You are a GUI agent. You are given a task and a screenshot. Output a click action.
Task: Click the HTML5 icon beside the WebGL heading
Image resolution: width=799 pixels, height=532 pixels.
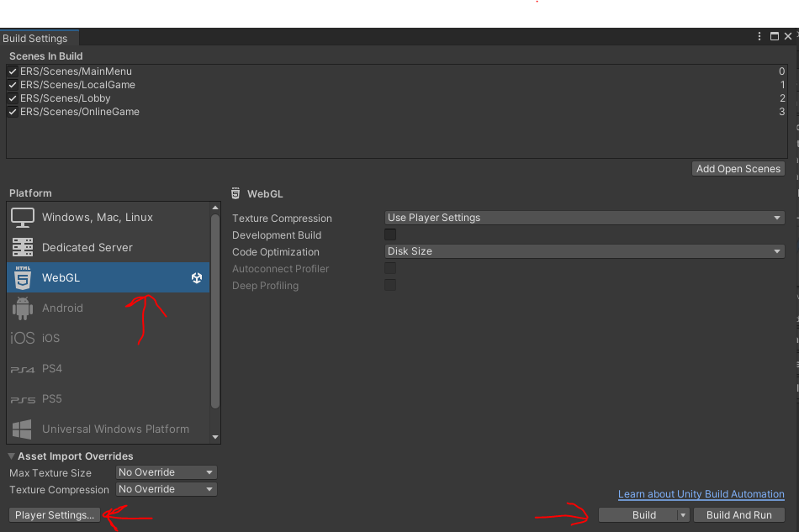[235, 193]
